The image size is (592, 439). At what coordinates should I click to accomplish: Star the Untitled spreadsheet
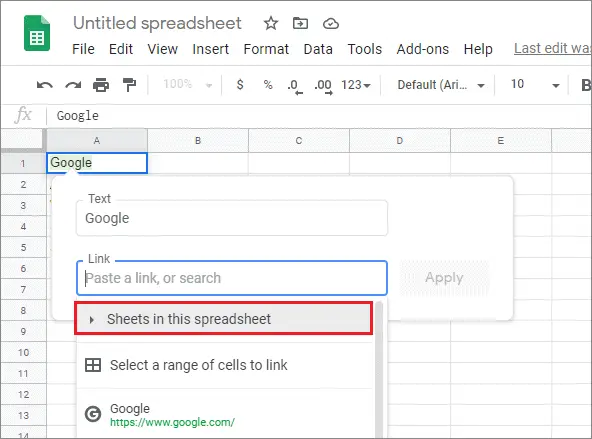271,23
